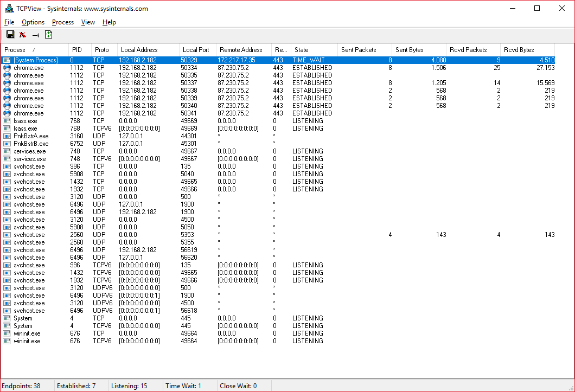Maximize the TCPView window
The image size is (575, 392).
[x=537, y=9]
